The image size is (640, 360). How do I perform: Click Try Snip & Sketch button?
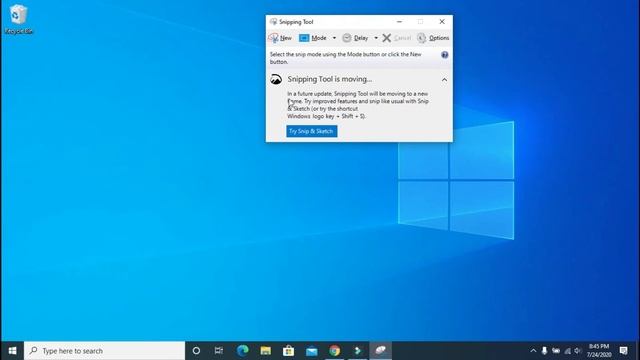click(311, 131)
